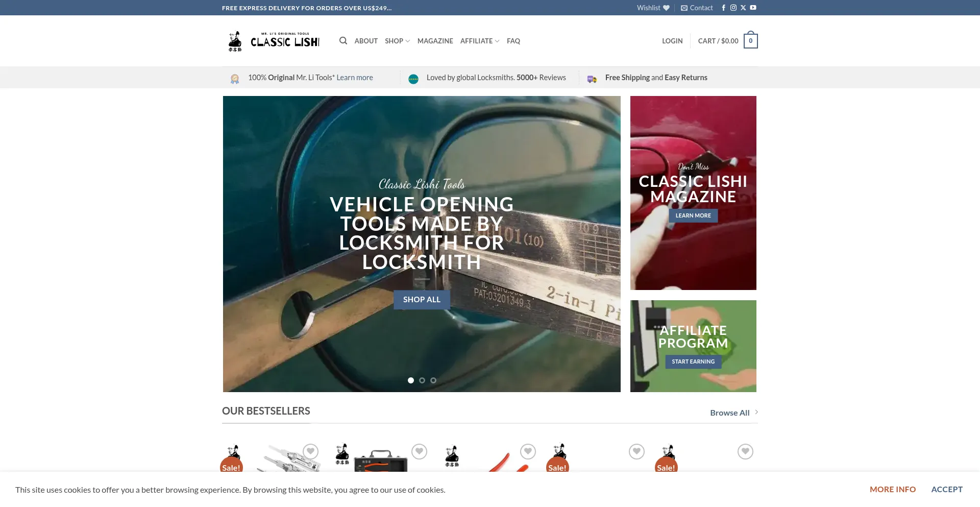980x507 pixels.
Task: Click the Classic Lishi logo
Action: click(x=274, y=41)
